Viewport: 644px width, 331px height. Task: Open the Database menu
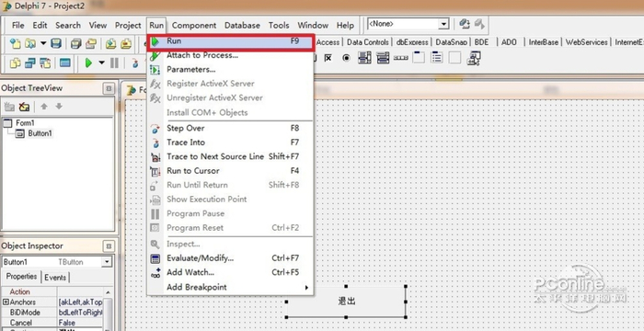click(242, 25)
